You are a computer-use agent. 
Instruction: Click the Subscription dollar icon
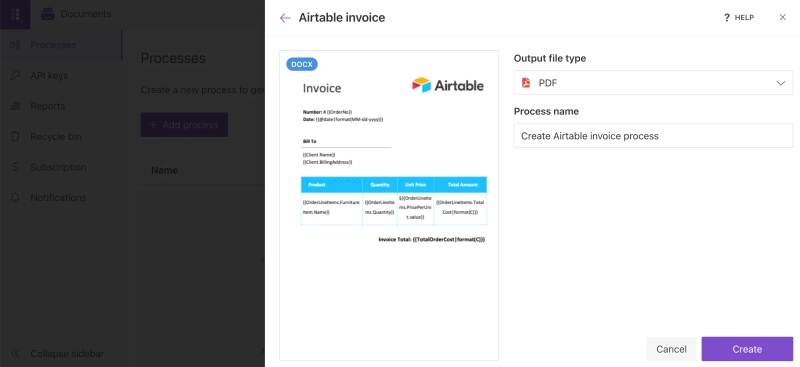click(15, 167)
